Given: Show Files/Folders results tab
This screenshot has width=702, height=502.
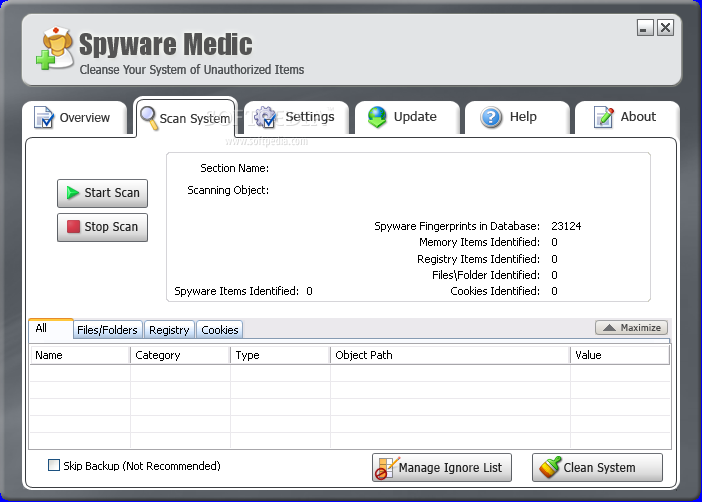Looking at the screenshot, I should click(x=107, y=330).
